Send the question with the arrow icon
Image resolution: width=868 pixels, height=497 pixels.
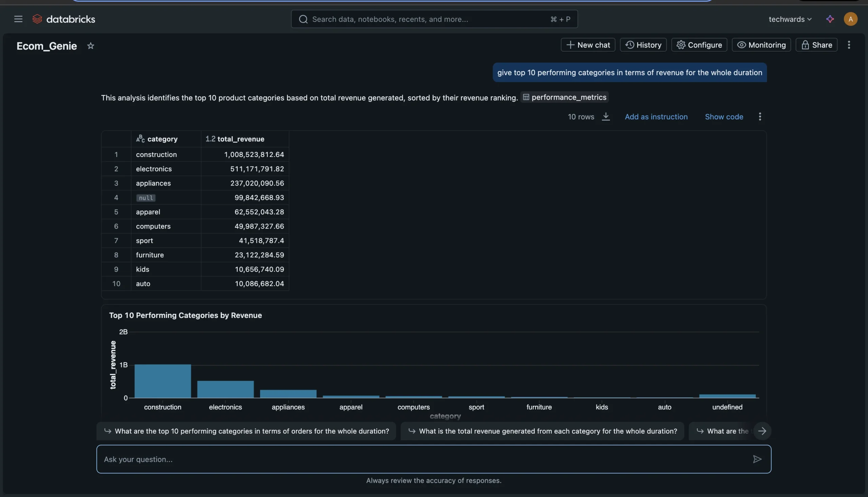pyautogui.click(x=757, y=459)
